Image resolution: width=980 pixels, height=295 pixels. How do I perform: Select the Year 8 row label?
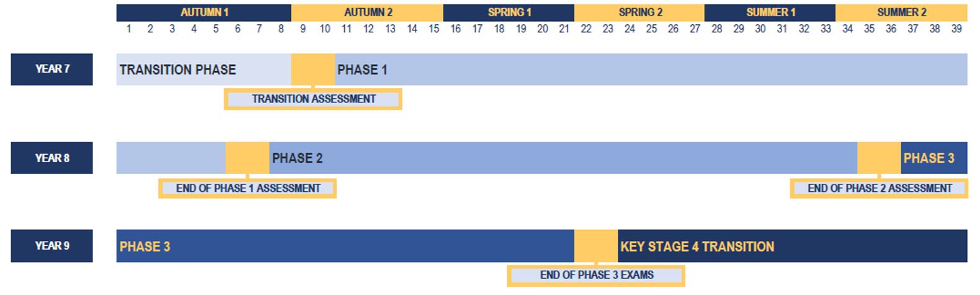(x=51, y=158)
